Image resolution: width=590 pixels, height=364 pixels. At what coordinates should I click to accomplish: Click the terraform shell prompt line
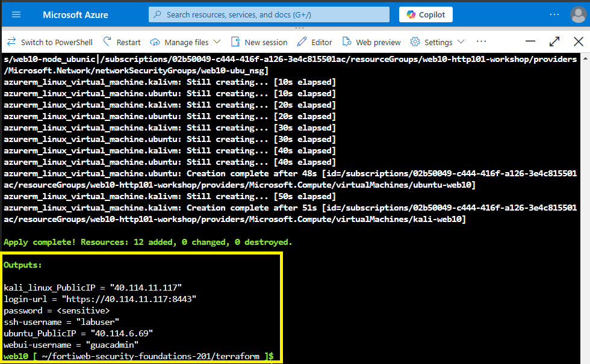139,356
